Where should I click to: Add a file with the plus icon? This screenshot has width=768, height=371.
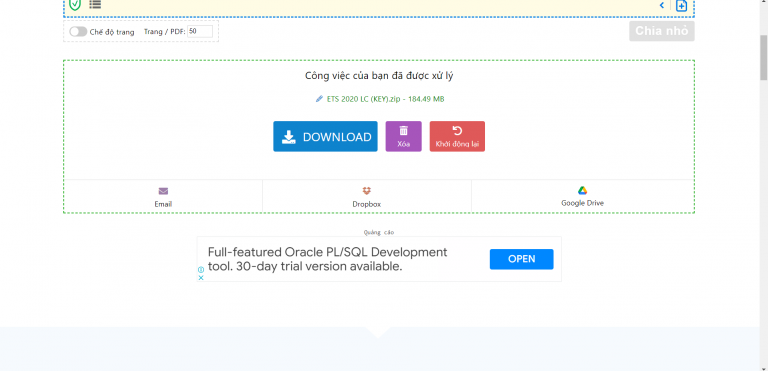point(681,6)
